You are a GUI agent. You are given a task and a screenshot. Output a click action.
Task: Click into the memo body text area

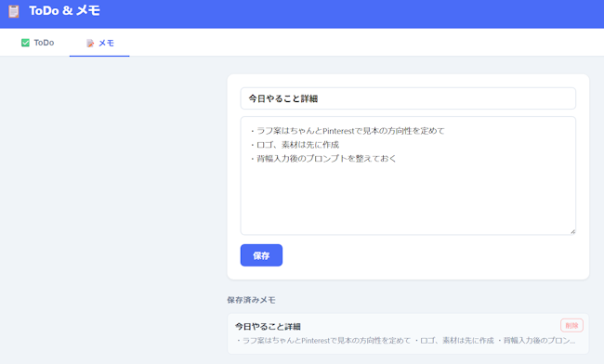(408, 175)
